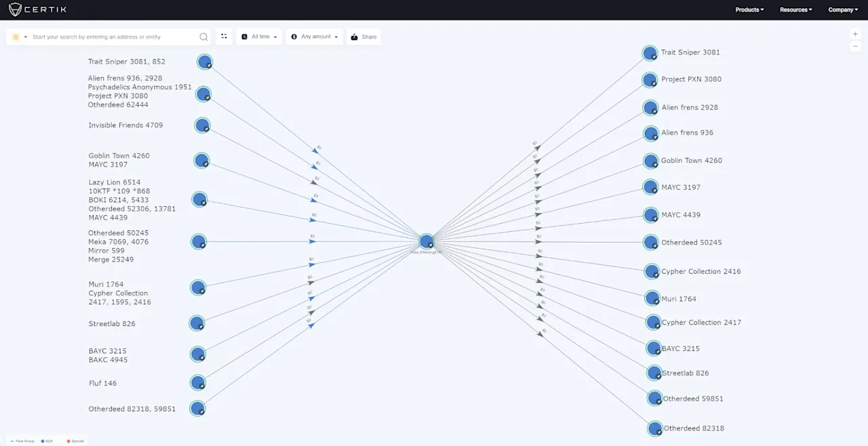This screenshot has height=446, width=868.
Task: Open the Resources menu
Action: pos(795,9)
